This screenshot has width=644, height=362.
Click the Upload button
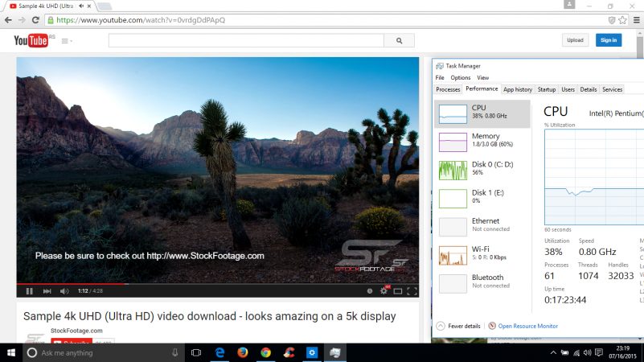(575, 40)
